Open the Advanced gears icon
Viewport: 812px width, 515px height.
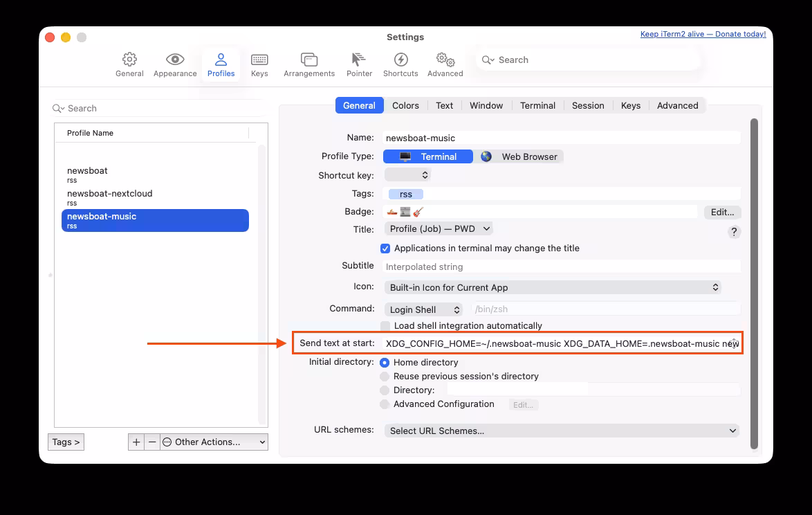pyautogui.click(x=445, y=60)
